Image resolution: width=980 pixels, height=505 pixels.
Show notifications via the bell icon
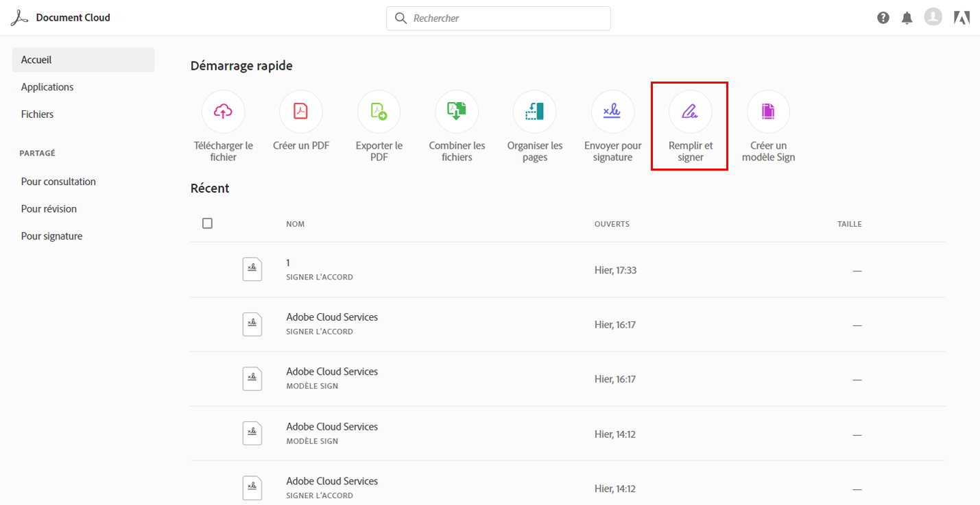point(907,18)
